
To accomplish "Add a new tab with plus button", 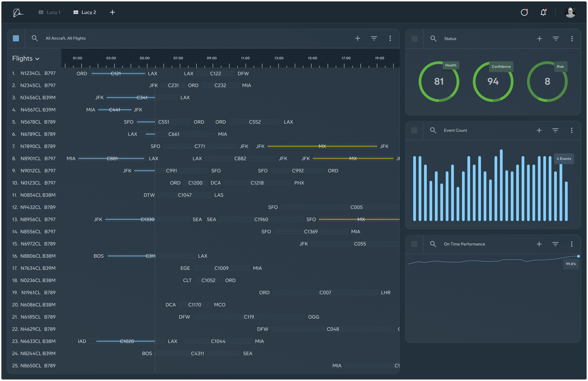I will 112,12.
